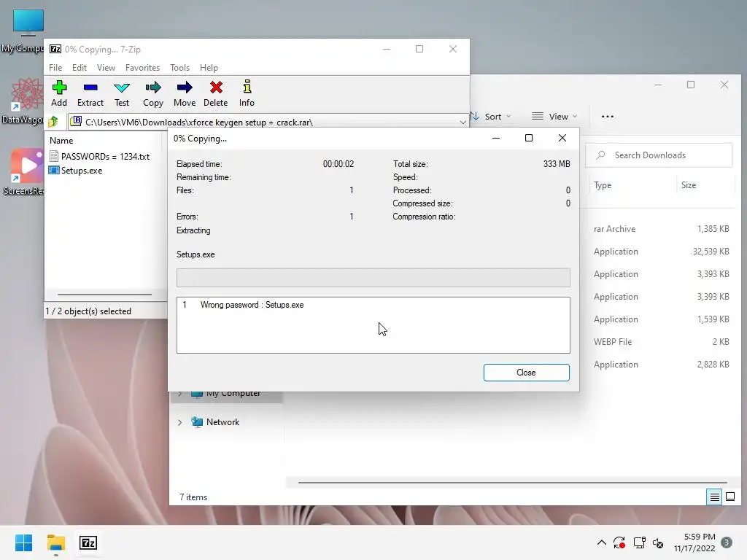Screen dimensions: 747x560
Task: Select the 1,539 KB Application row
Action: [x=661, y=319]
